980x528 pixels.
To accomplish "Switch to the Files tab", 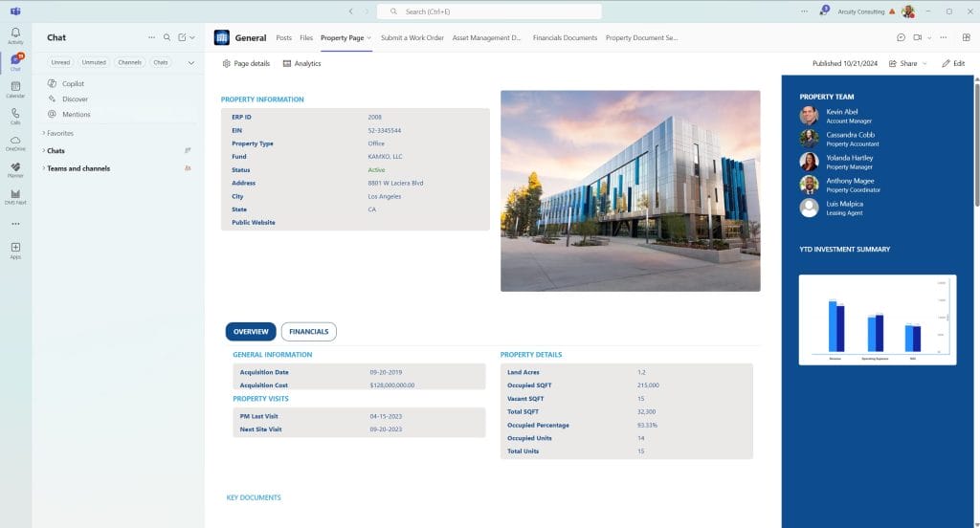I will [306, 38].
